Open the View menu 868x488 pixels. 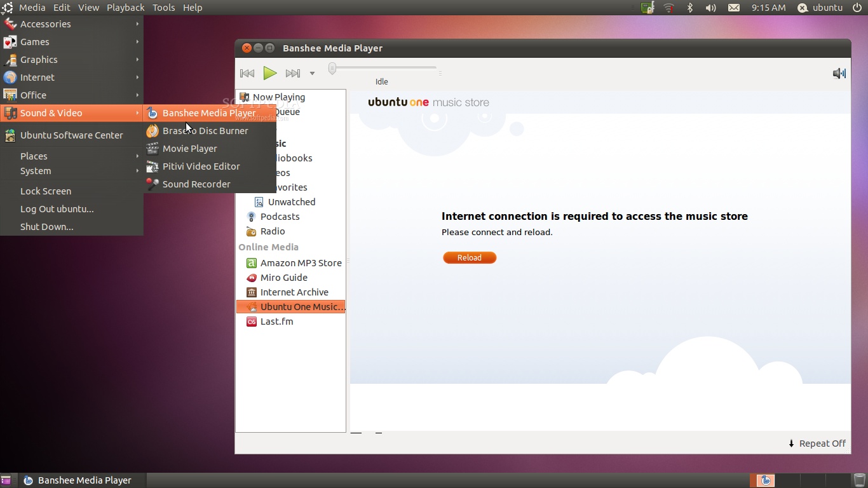[x=88, y=8]
